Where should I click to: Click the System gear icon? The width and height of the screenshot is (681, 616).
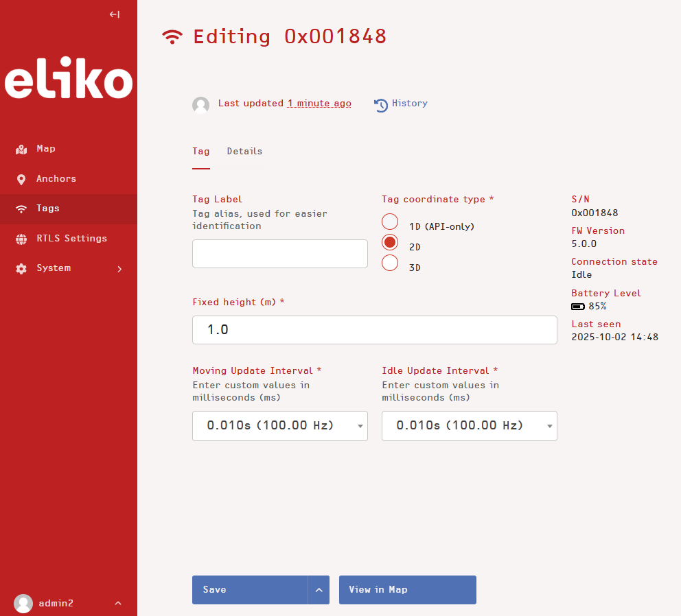tap(21, 268)
